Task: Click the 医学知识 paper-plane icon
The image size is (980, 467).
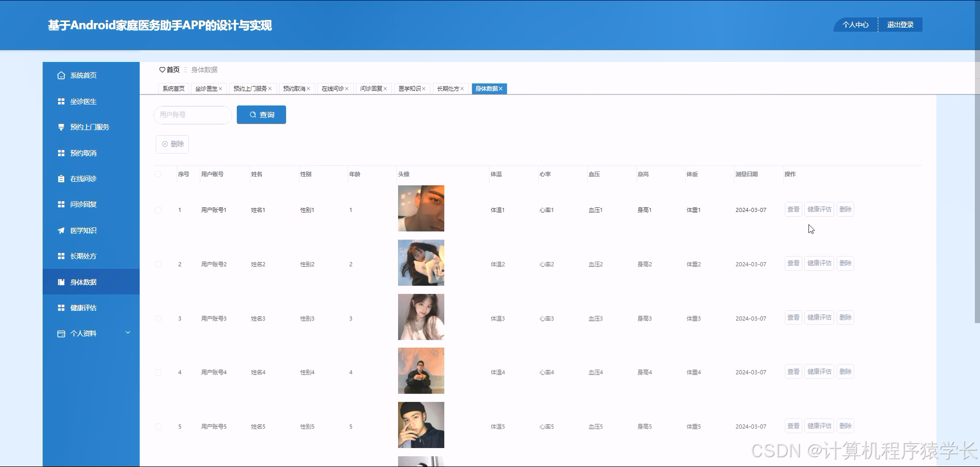Action: click(61, 230)
